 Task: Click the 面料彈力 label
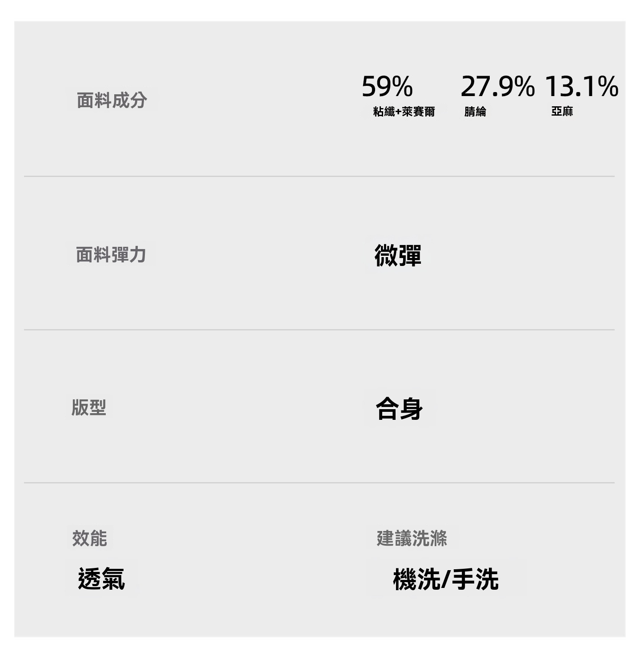[x=111, y=255]
